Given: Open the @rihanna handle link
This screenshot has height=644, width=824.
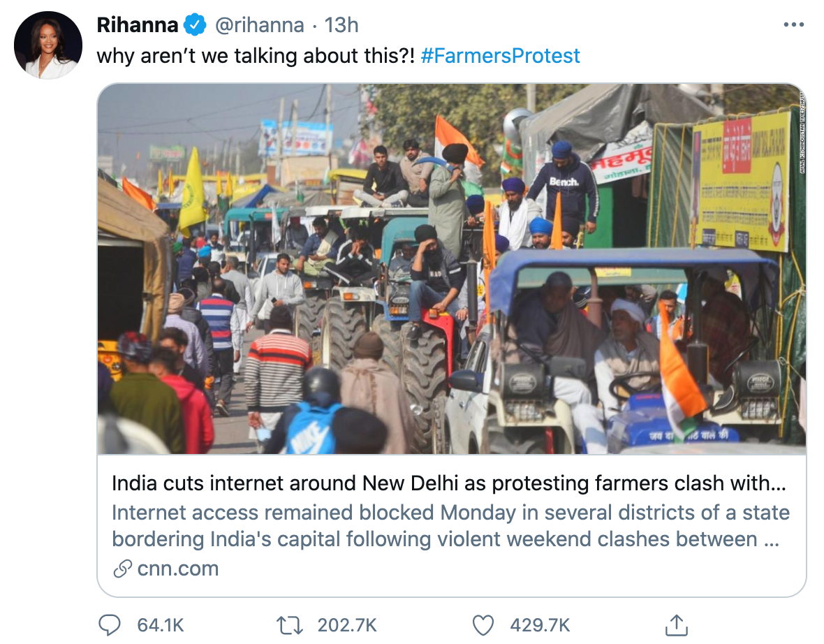Looking at the screenshot, I should click(258, 26).
